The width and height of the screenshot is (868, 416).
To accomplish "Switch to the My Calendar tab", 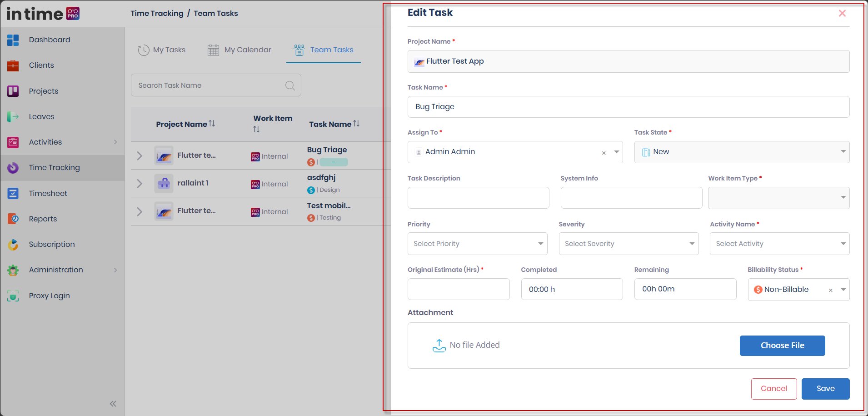I will click(x=239, y=50).
